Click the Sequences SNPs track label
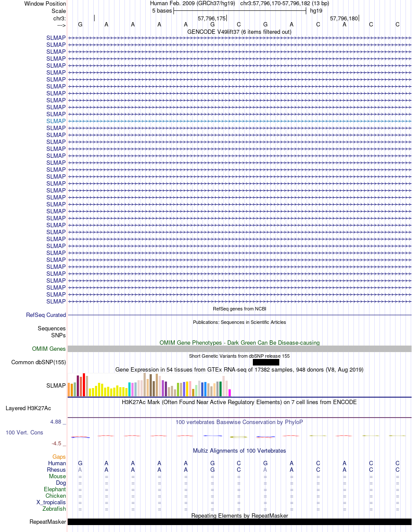The image size is (412, 532). pyautogui.click(x=52, y=332)
